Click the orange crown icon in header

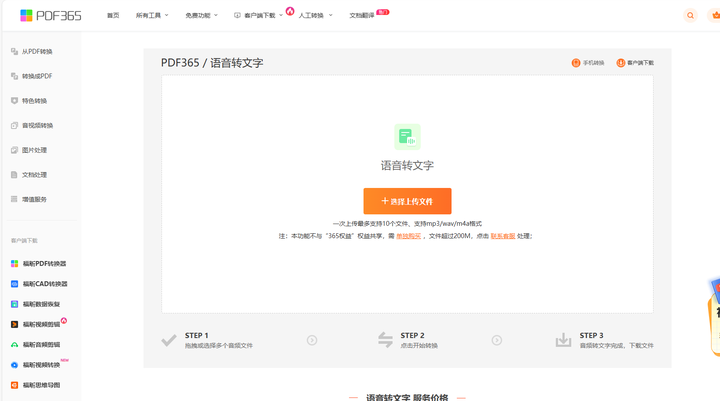715,16
